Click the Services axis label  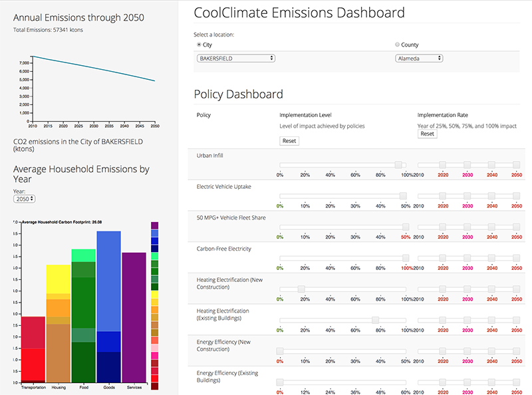click(x=134, y=388)
